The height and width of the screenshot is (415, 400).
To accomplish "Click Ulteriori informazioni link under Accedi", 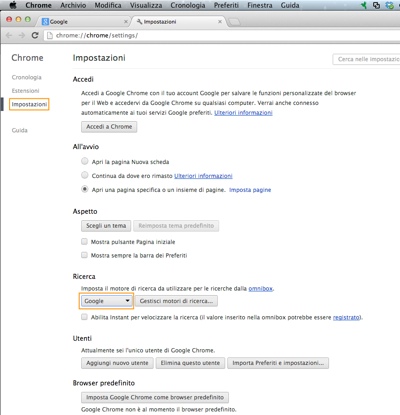I will (243, 113).
